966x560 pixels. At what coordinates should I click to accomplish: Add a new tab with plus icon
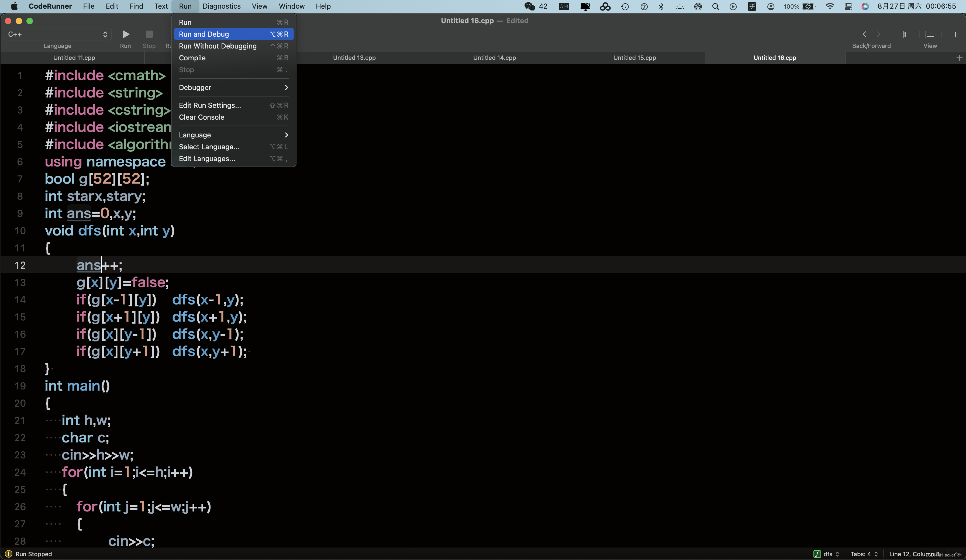pos(959,58)
